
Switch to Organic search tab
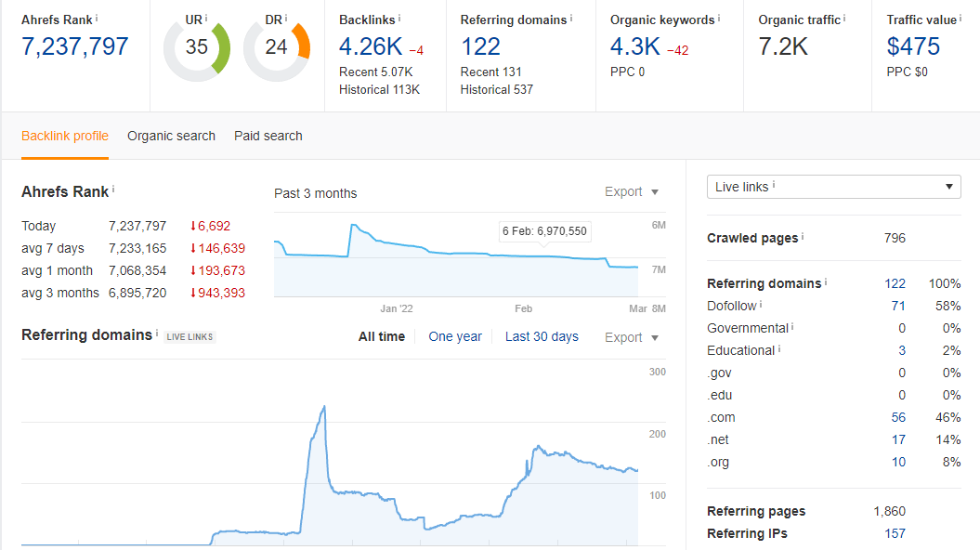click(x=171, y=136)
